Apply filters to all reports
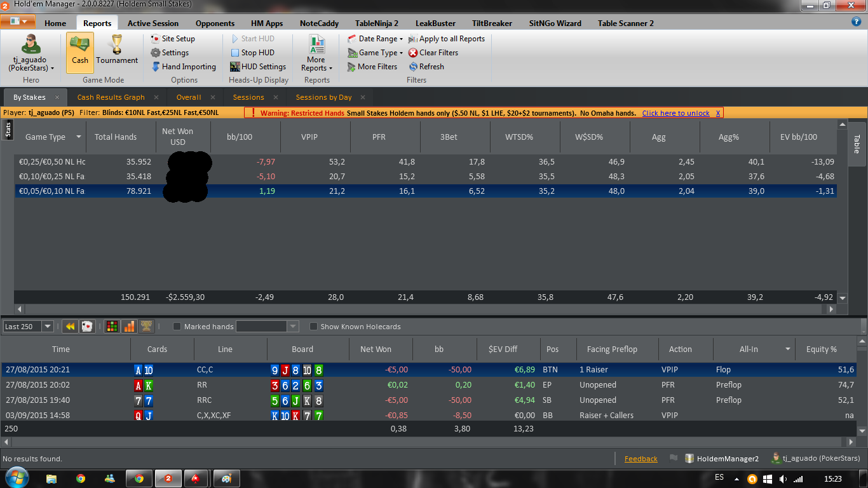The height and width of the screenshot is (488, 868). pos(447,39)
